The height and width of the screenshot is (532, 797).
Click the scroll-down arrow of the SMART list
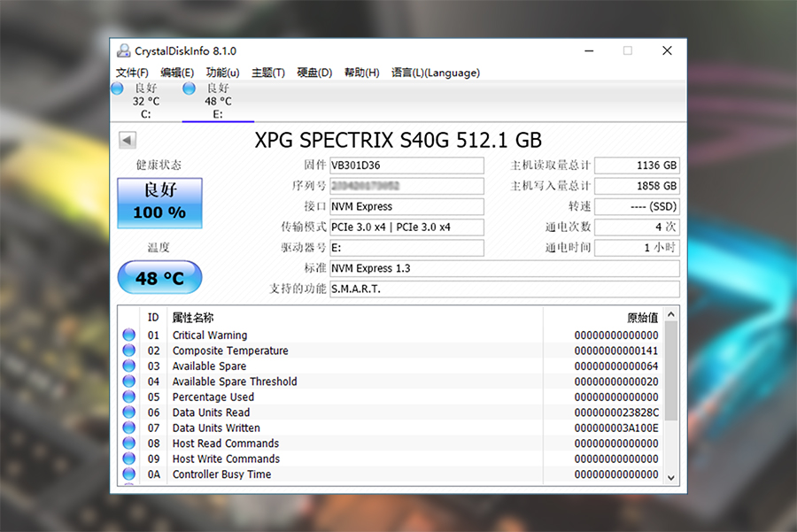pos(670,476)
